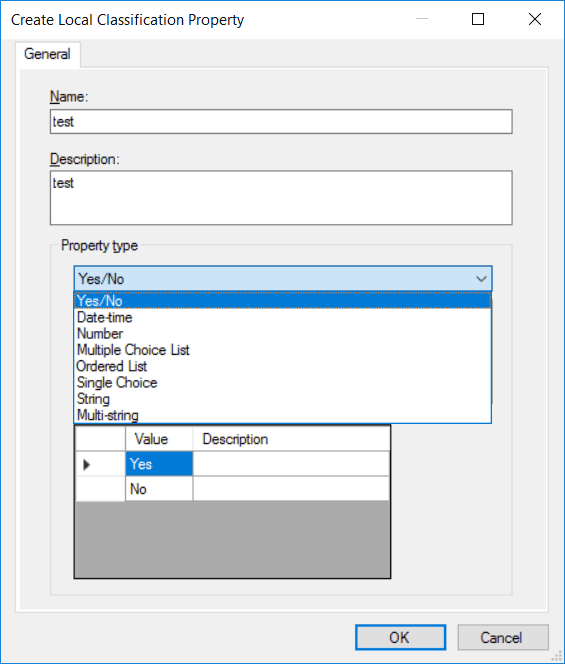565x664 pixels.
Task: Select Date-time from property type list
Action: (x=282, y=317)
